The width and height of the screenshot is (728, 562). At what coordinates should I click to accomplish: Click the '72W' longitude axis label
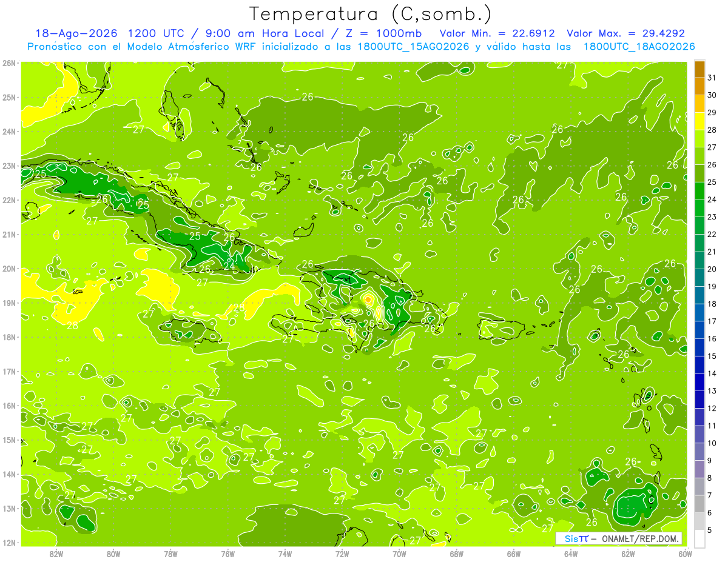342,554
